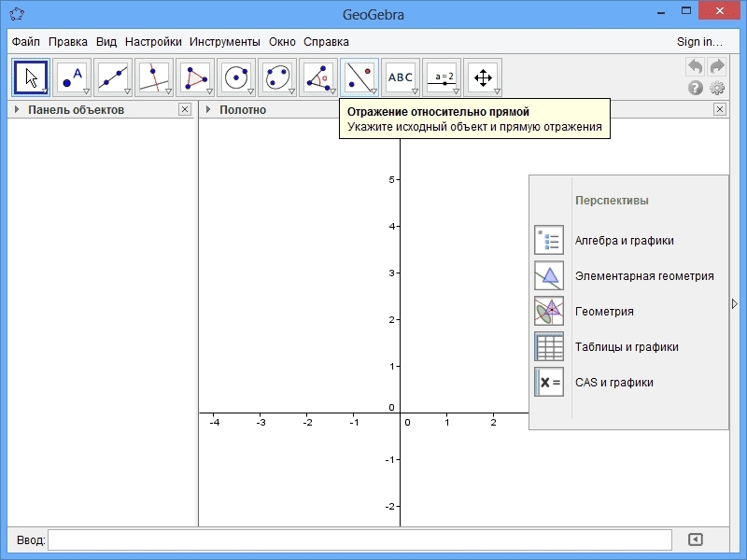
Task: Open the Text tool dropdown triangle
Action: click(415, 91)
